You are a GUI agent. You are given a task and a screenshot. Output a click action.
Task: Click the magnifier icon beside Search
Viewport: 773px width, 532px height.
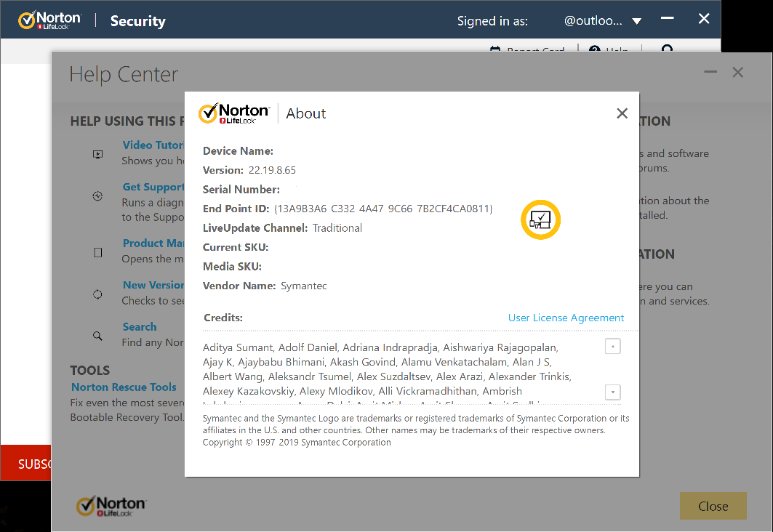pos(97,336)
